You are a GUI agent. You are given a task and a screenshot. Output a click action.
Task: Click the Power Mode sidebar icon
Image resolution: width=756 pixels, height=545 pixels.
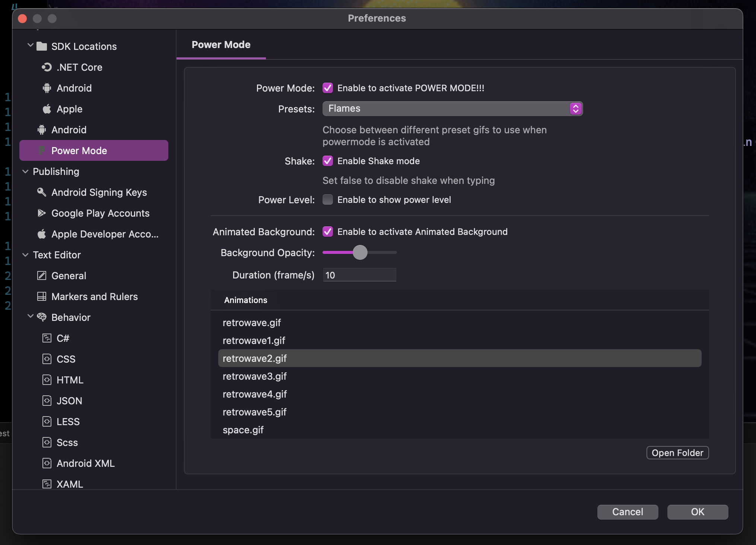click(42, 150)
